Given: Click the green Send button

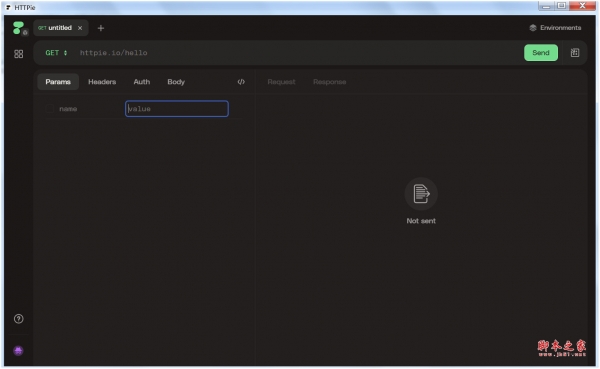Looking at the screenshot, I should (x=541, y=53).
